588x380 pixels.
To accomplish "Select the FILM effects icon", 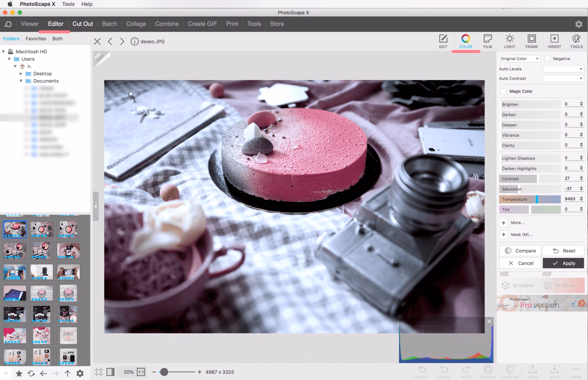I will click(x=487, y=41).
